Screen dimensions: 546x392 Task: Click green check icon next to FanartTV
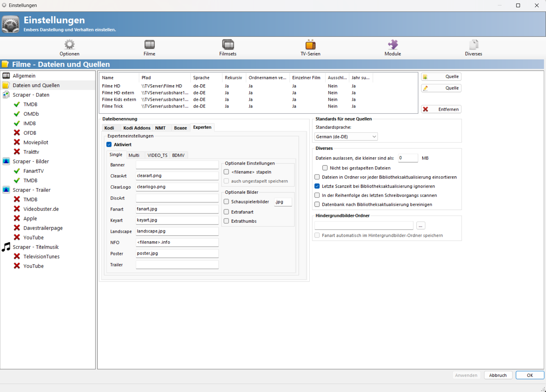[x=17, y=171]
